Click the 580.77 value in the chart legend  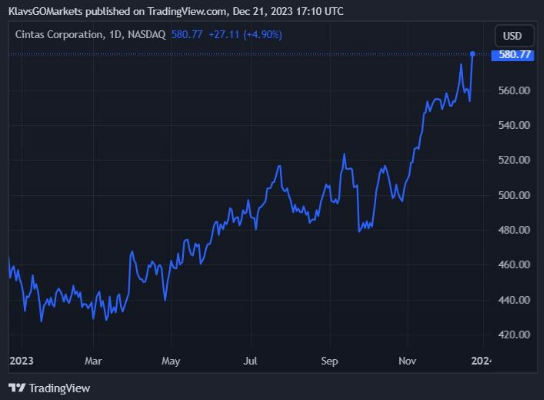click(x=187, y=34)
